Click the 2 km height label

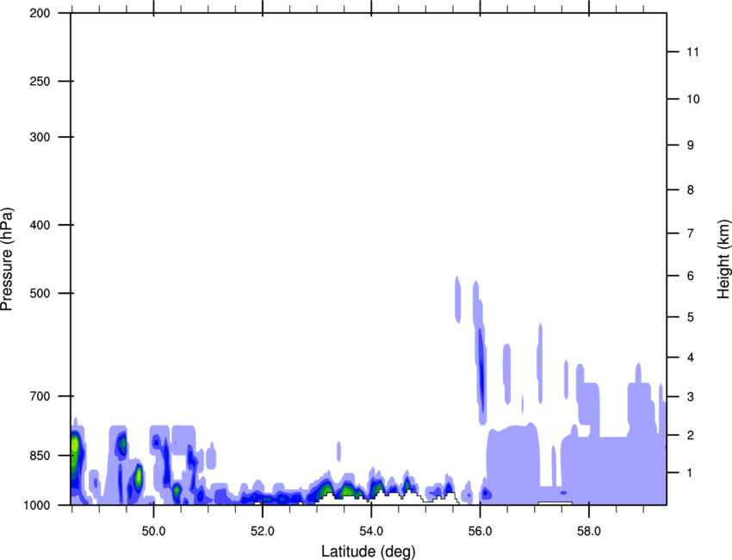coord(691,435)
